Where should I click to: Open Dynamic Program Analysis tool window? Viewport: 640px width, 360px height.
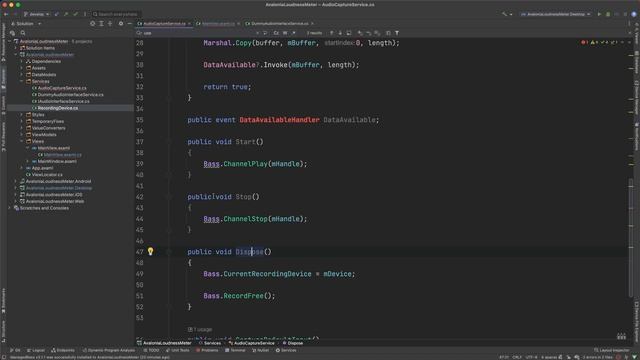pos(109,350)
